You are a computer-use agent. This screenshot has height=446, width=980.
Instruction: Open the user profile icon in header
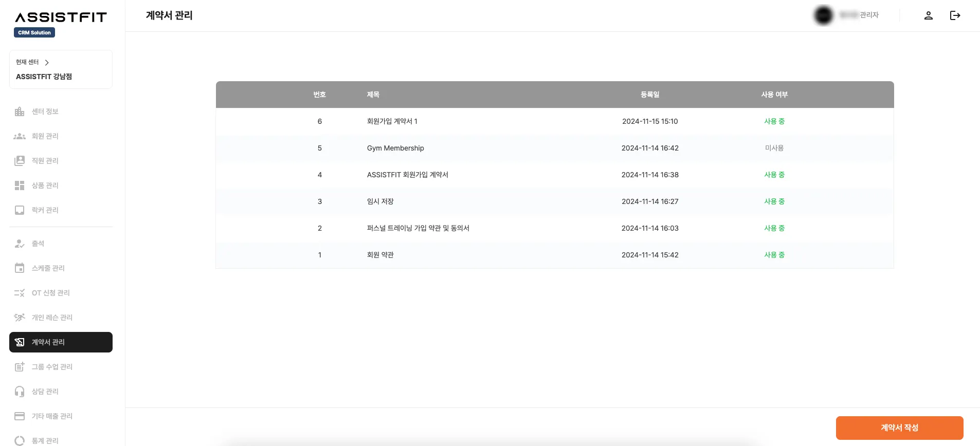click(x=929, y=15)
